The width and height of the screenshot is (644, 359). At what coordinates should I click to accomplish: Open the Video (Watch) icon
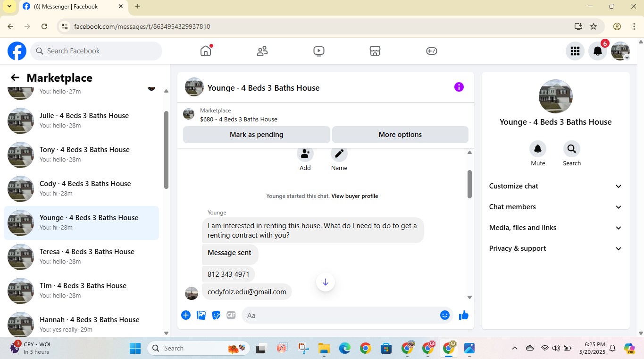(x=319, y=51)
